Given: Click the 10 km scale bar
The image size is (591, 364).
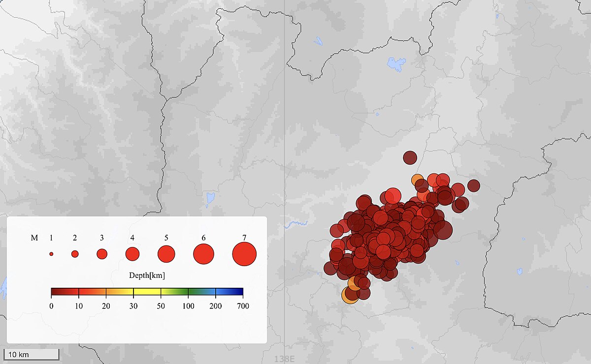Looking at the screenshot, I should tap(32, 354).
